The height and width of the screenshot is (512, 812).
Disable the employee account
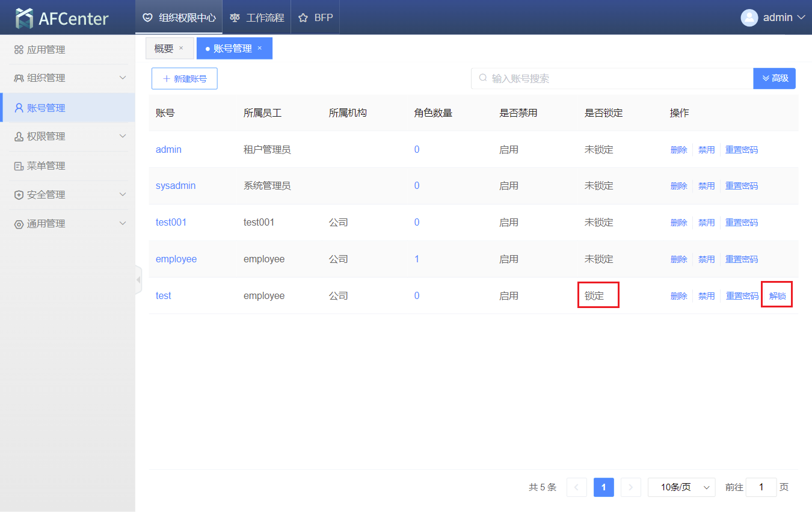(706, 259)
